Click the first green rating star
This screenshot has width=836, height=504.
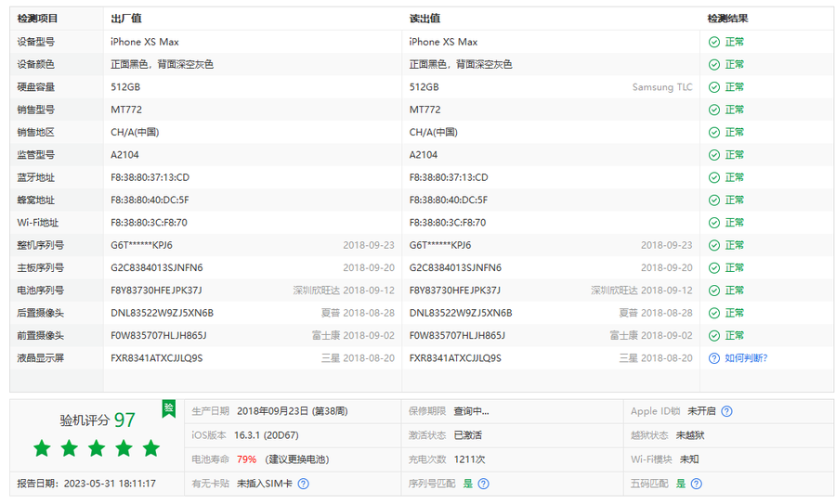pos(42,448)
